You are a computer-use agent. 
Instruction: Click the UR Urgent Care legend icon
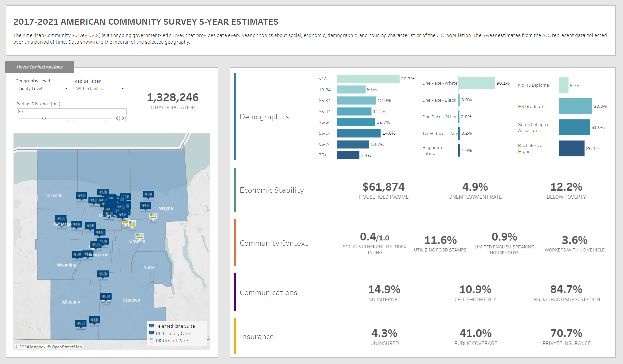(x=151, y=340)
